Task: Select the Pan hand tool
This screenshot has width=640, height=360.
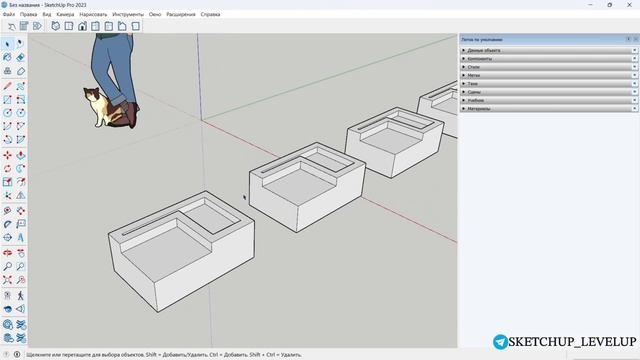Action: (x=20, y=253)
